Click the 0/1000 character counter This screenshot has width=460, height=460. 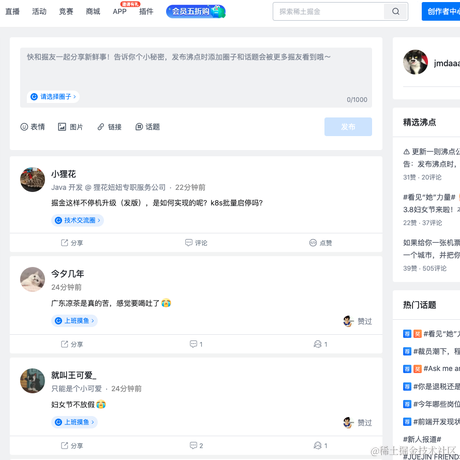357,100
